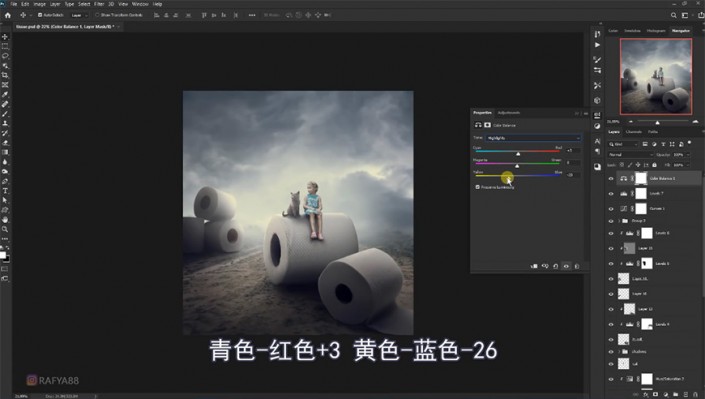The height and width of the screenshot is (399, 705).
Task: Delete the adjustment layer from Properties panel
Action: [577, 266]
